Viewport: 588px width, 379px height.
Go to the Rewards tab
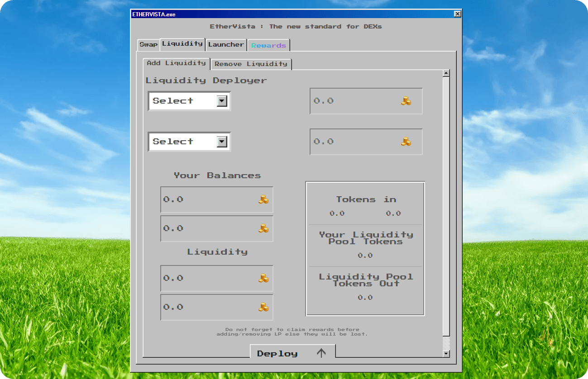click(x=269, y=45)
